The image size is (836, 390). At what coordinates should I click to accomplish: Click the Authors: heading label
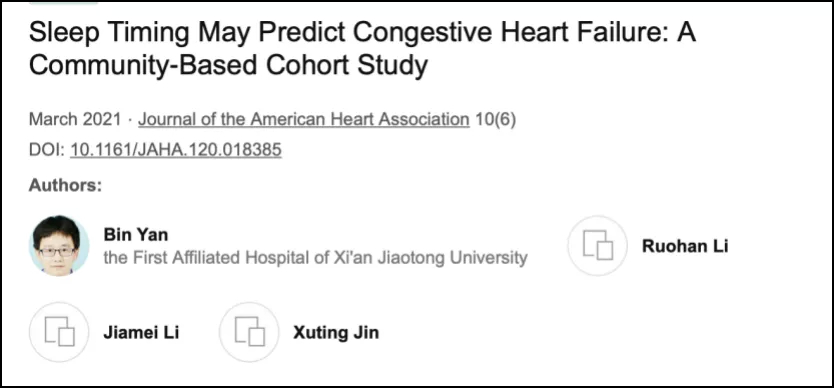[65, 186]
